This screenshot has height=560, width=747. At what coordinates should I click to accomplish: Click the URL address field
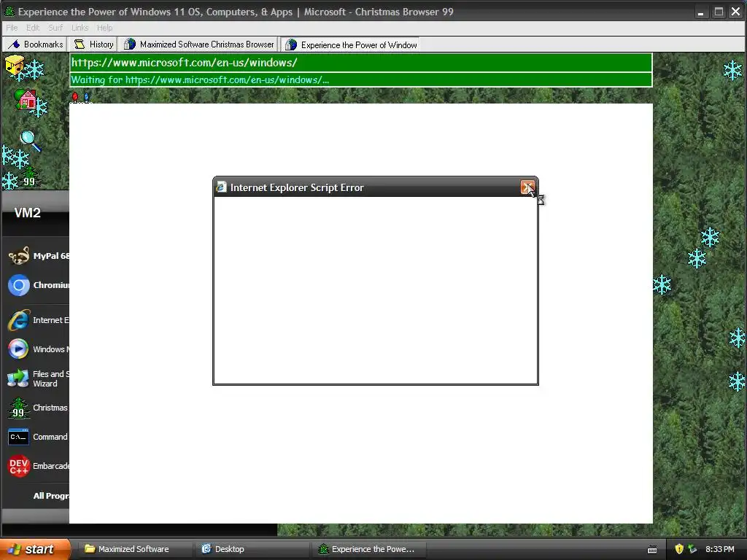pyautogui.click(x=360, y=63)
